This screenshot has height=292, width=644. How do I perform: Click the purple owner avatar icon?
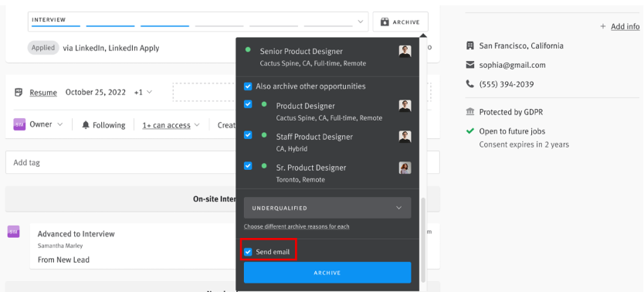[x=20, y=124]
